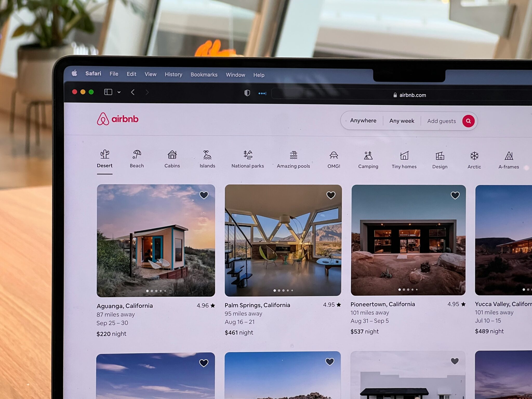Click the Add guests selector
532x399 pixels.
click(x=442, y=121)
